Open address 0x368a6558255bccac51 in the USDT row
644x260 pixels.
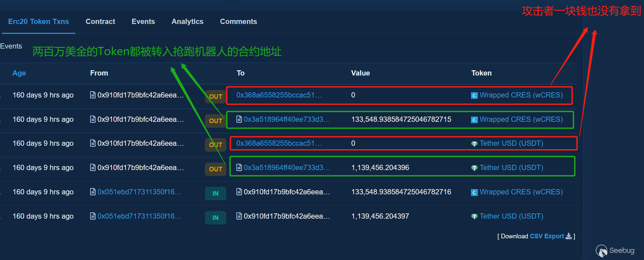[279, 143]
